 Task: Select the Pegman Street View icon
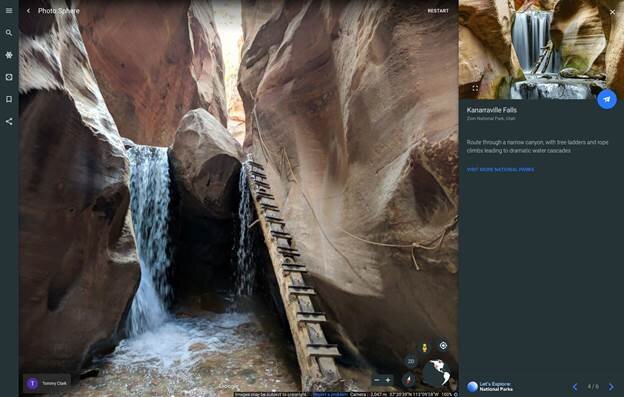pyautogui.click(x=425, y=347)
